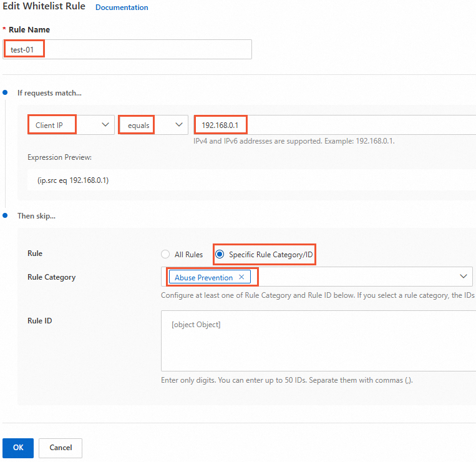Open the Client IP match field dropdown

pyautogui.click(x=71, y=124)
